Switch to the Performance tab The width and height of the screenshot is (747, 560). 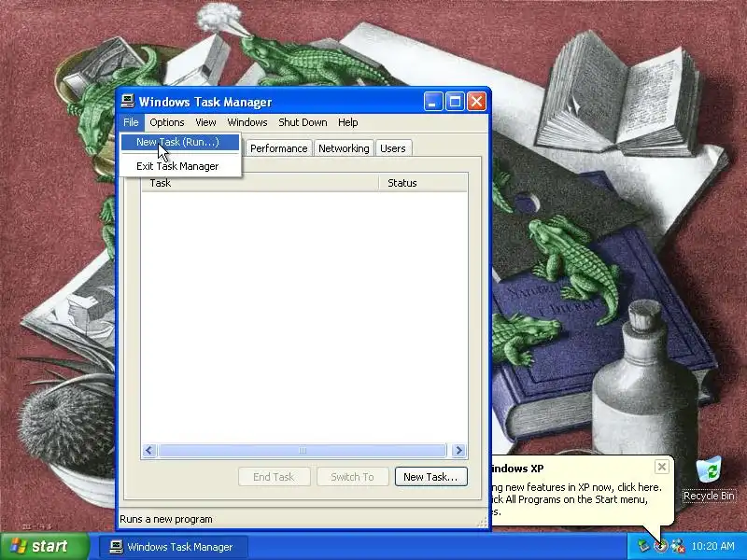pyautogui.click(x=278, y=148)
